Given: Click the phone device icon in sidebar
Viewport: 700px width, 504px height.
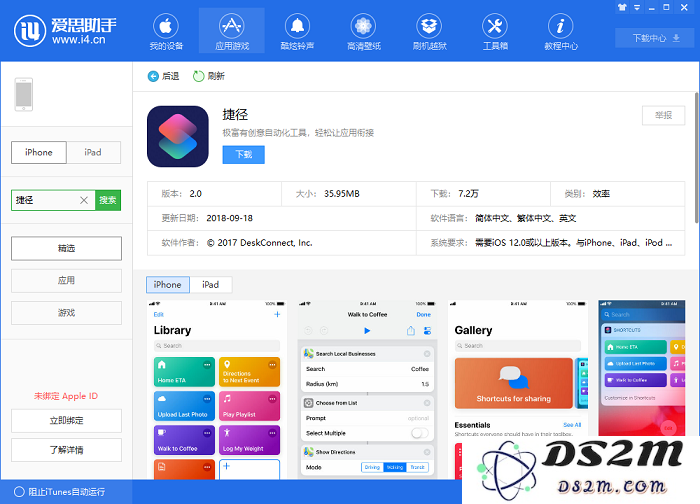Looking at the screenshot, I should [24, 94].
